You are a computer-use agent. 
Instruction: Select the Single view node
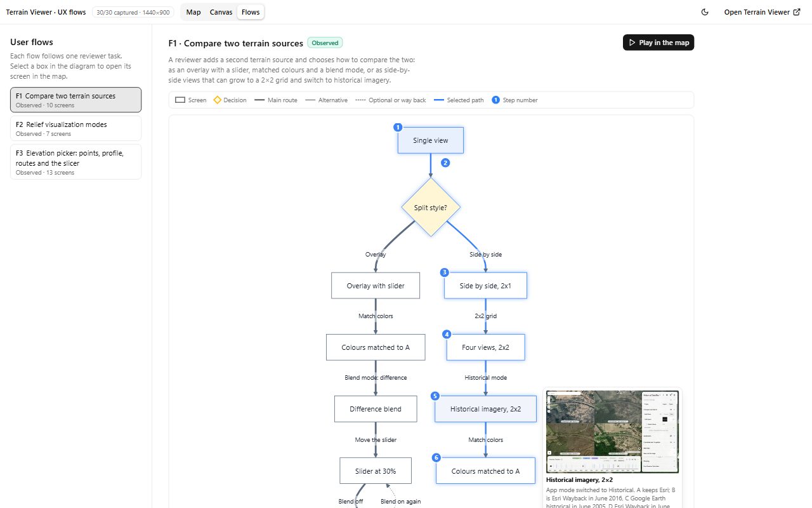pos(431,140)
